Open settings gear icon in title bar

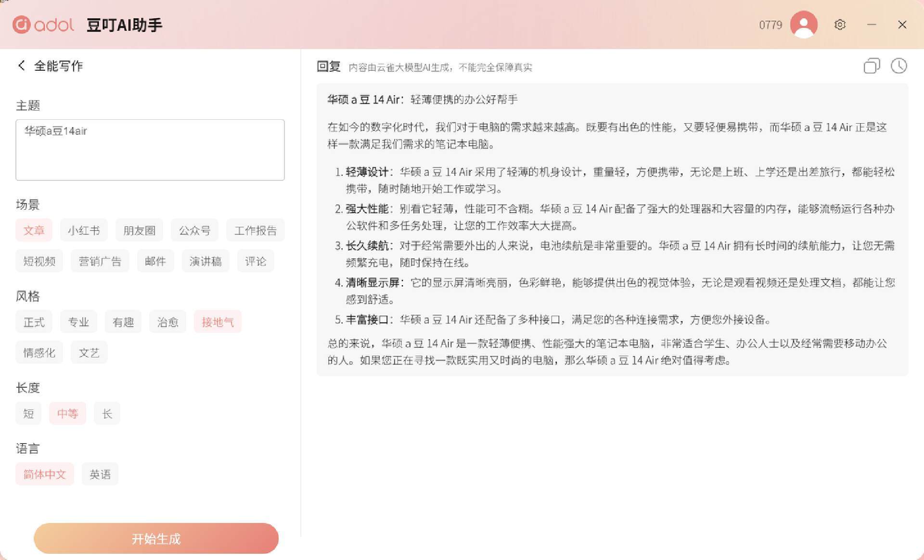pos(840,25)
